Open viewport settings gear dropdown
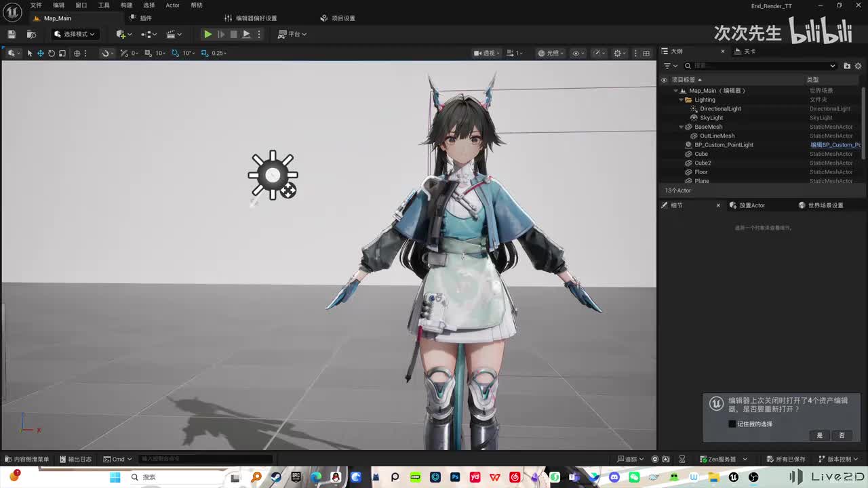Image resolution: width=868 pixels, height=488 pixels. (619, 53)
